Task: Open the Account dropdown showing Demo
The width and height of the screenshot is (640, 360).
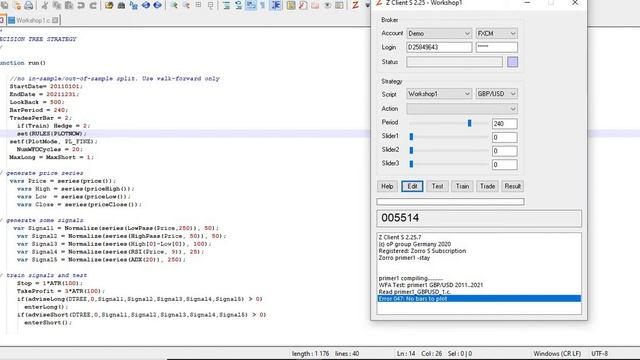Action: click(x=439, y=33)
